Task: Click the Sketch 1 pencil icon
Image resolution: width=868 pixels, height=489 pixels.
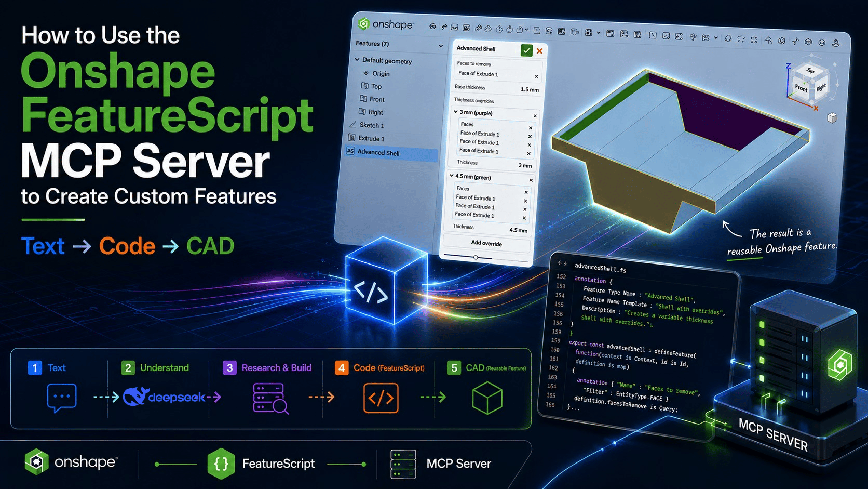Action: [353, 125]
